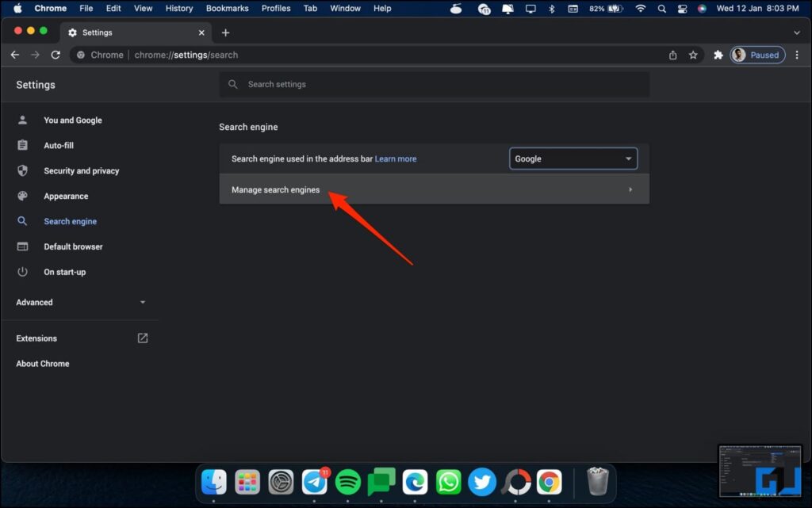Open Microsoft Edge from the Dock

pos(415,482)
